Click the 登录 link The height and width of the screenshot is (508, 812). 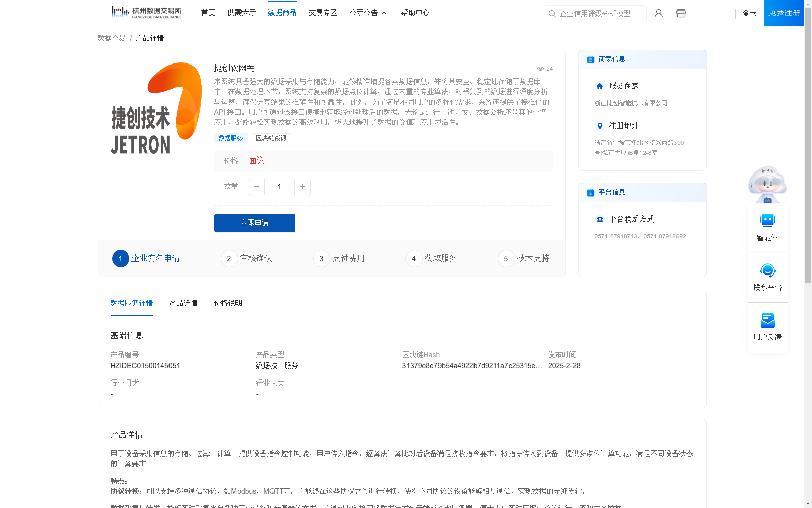(749, 13)
